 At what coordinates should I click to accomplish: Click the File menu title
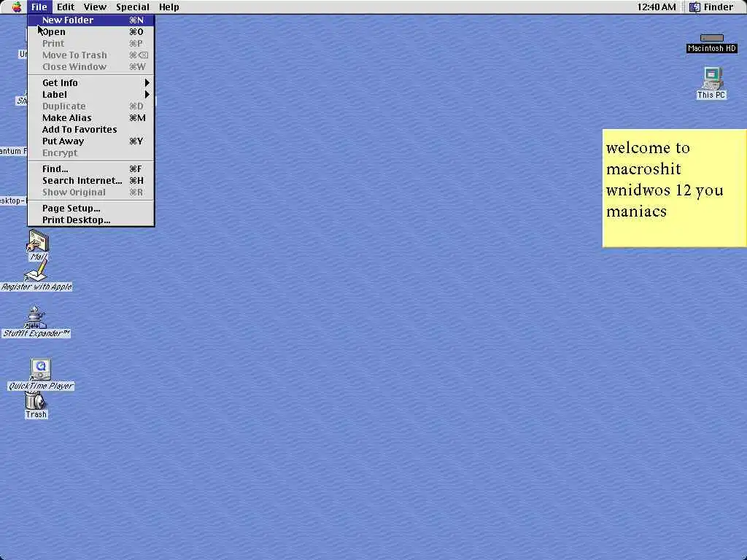pos(39,7)
